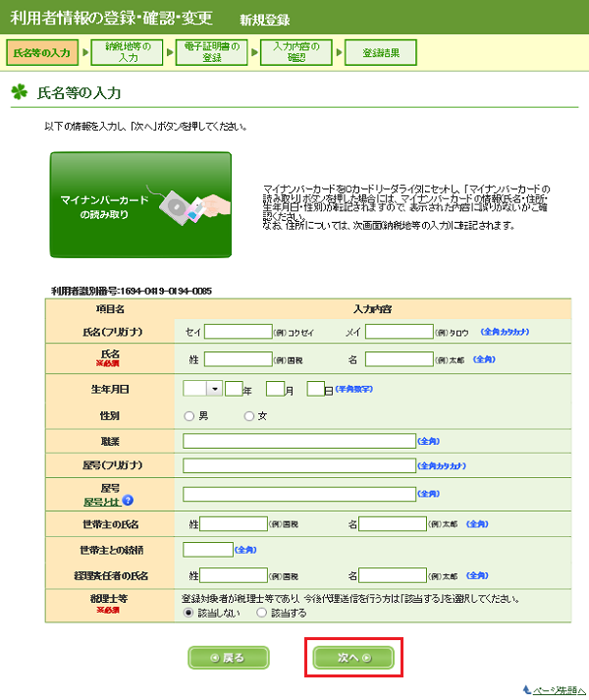Focus the フリガナ セイ input field
The image size is (589, 700).
pyautogui.click(x=239, y=332)
